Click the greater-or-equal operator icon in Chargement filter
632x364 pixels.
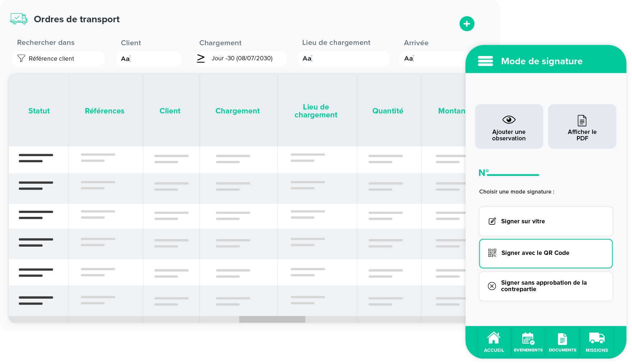tap(201, 59)
